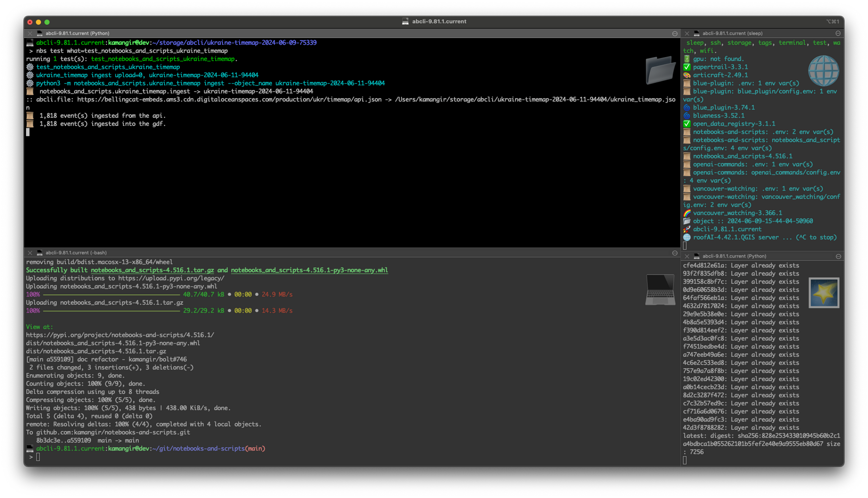This screenshot has width=868, height=498.
Task: Click the star icon in right panel
Action: (x=824, y=293)
